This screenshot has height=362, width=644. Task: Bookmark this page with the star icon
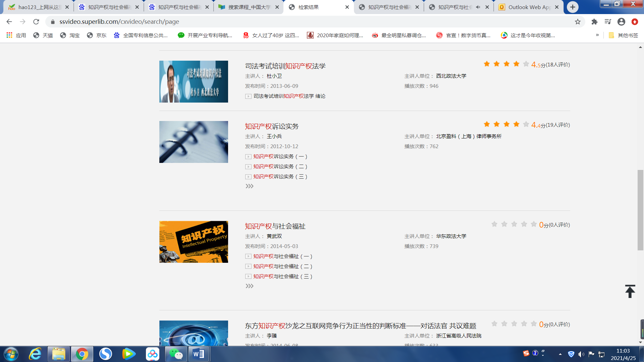pyautogui.click(x=578, y=22)
